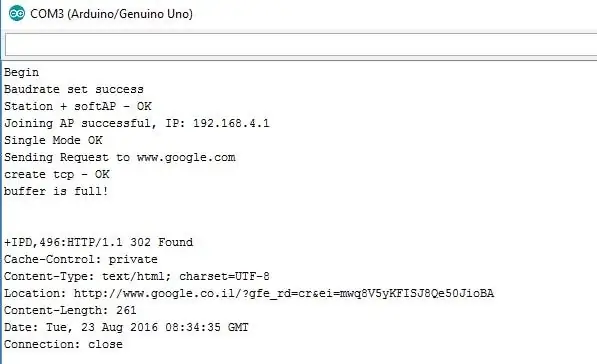This screenshot has width=597, height=364.
Task: Click the 'create tcp - OK' line
Action: 57,174
